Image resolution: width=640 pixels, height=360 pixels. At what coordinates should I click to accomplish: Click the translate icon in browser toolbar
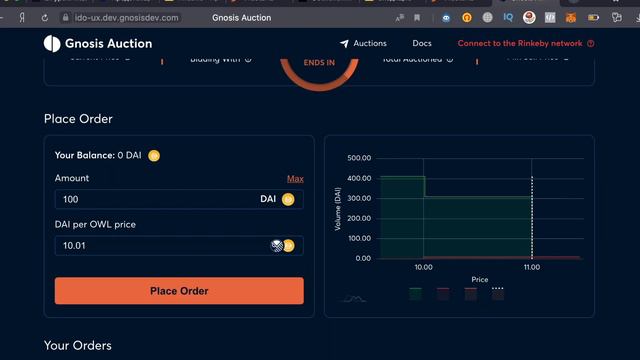(x=400, y=18)
